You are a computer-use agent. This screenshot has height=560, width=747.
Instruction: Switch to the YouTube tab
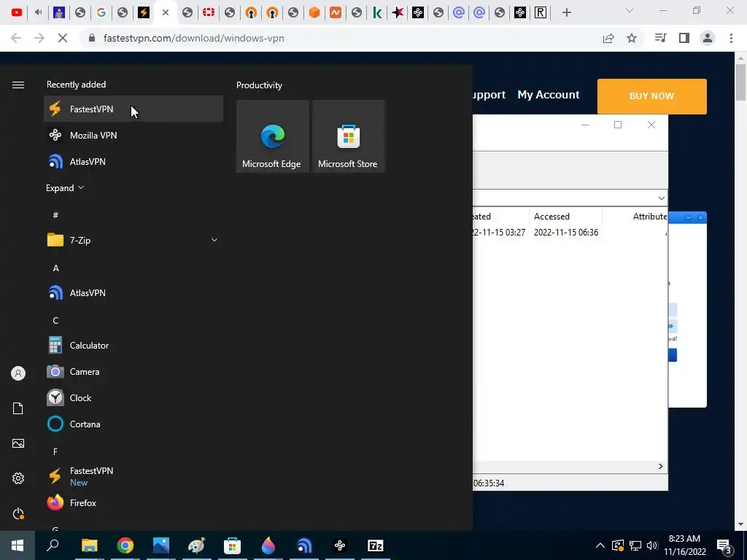tap(17, 12)
